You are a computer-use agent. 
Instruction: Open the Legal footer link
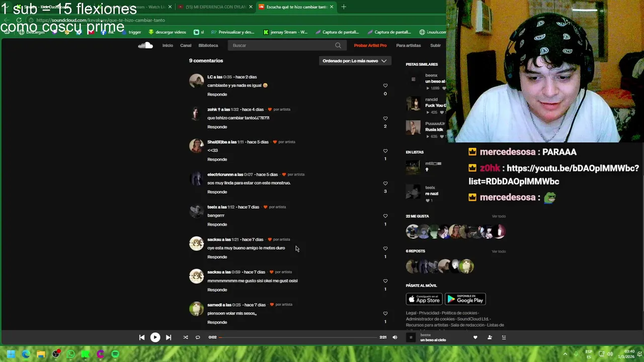411,313
